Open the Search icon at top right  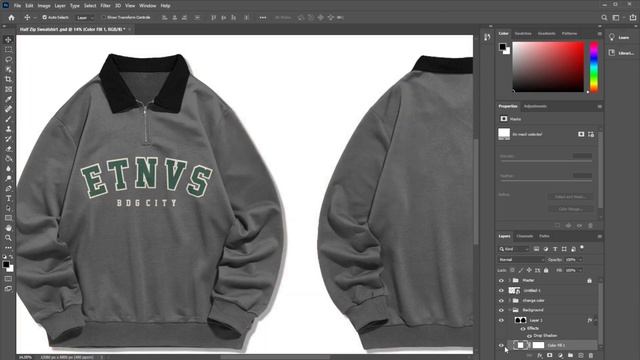pyautogui.click(x=604, y=18)
